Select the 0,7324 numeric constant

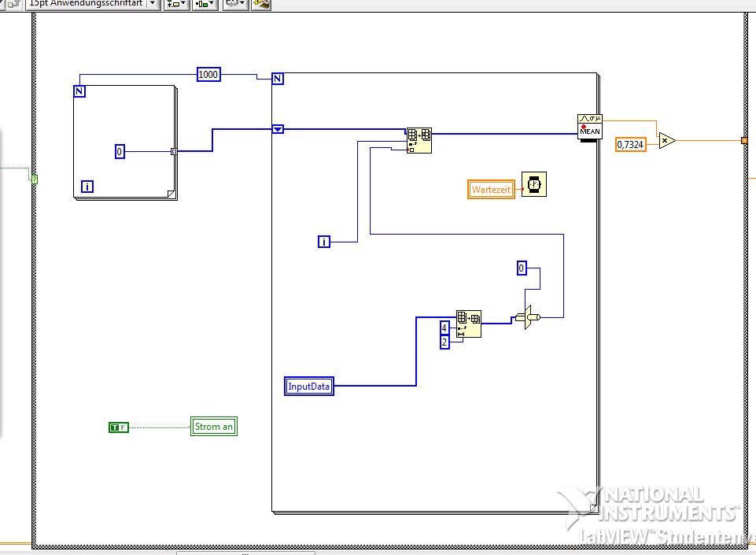(631, 144)
